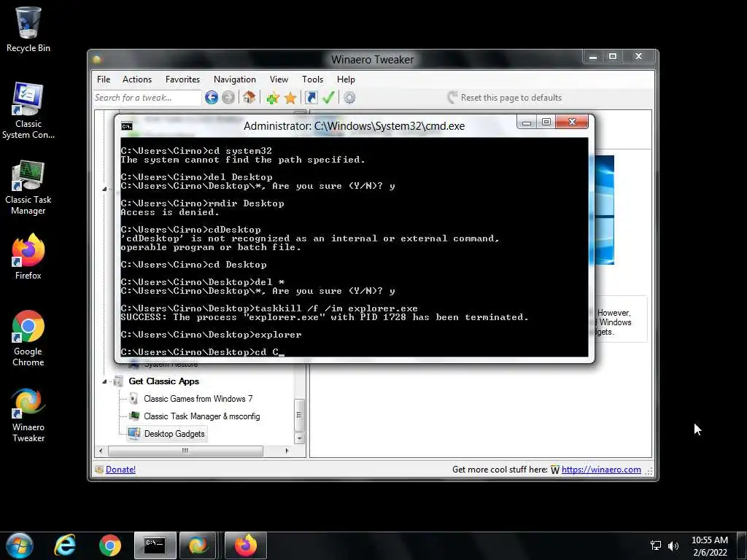The width and height of the screenshot is (747, 560).
Task: Click the 'Access is denied.' output line
Action: (169, 212)
